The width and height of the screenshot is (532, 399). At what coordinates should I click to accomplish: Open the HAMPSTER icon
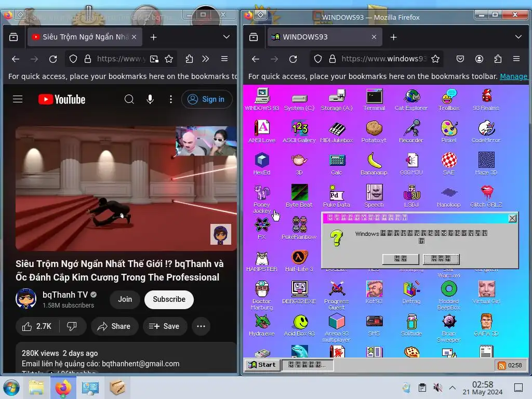pyautogui.click(x=262, y=261)
